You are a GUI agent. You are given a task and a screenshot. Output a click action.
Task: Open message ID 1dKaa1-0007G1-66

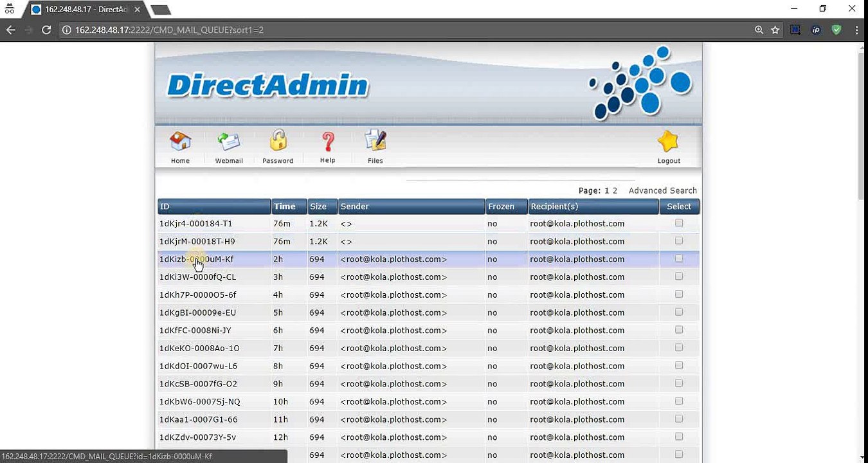click(x=199, y=420)
